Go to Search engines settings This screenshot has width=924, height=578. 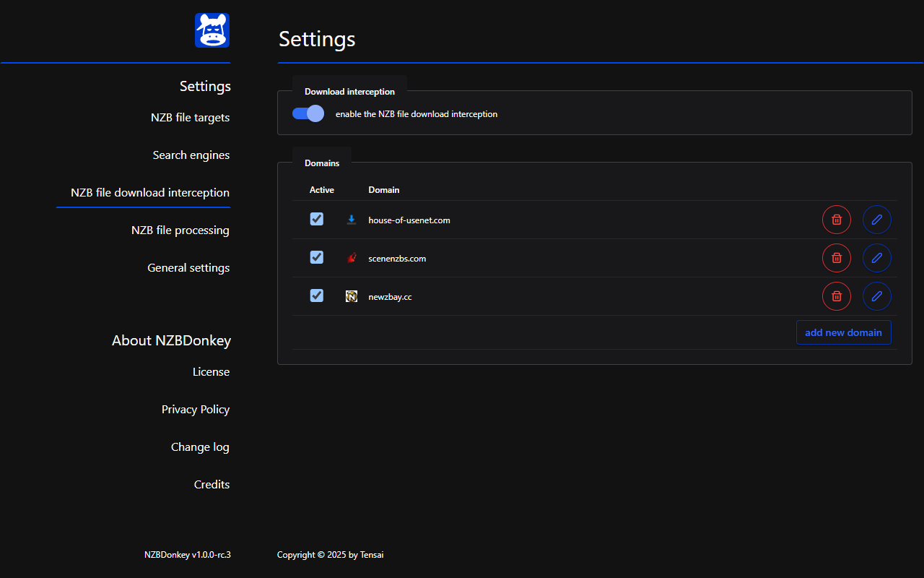click(191, 155)
